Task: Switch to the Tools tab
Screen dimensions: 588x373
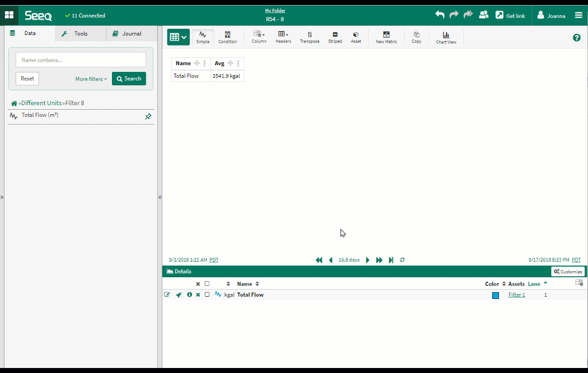Action: 81,33
